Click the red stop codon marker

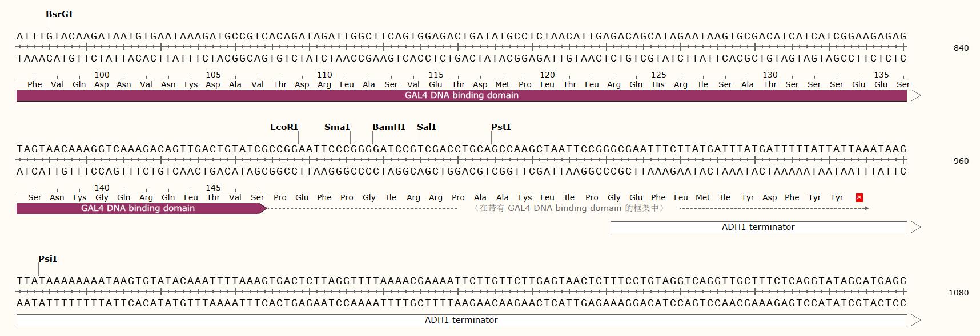(x=859, y=197)
